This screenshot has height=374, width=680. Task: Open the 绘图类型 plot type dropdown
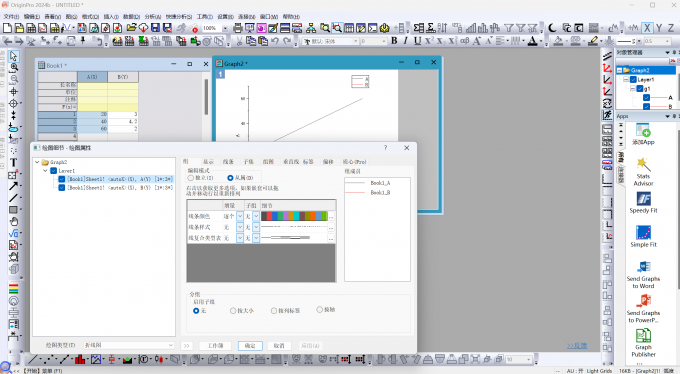(x=129, y=345)
